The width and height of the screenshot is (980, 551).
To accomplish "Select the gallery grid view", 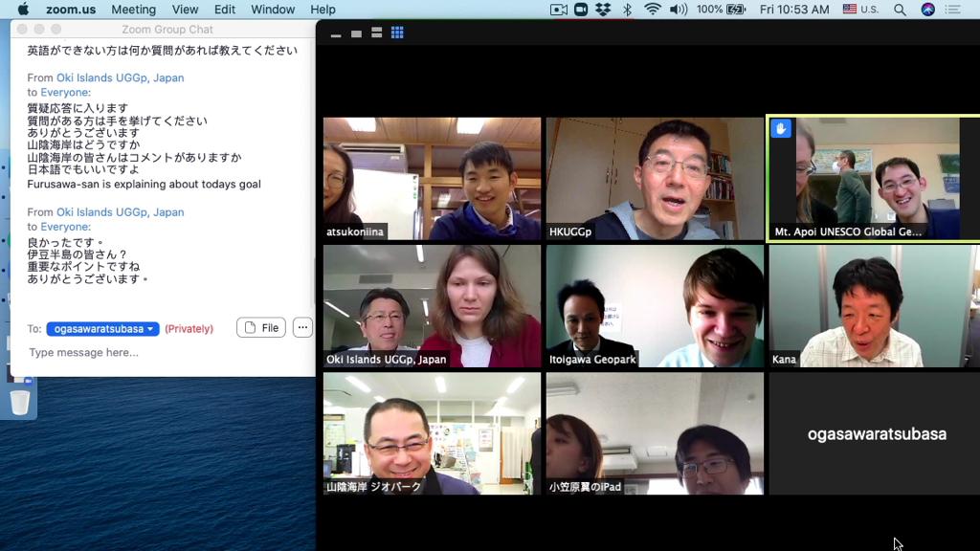I will pyautogui.click(x=397, y=33).
